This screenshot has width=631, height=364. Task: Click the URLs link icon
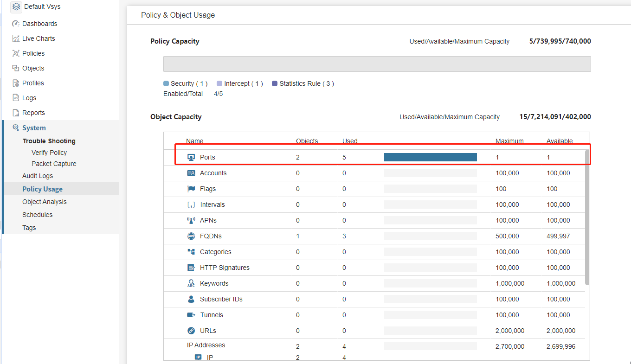(x=191, y=331)
